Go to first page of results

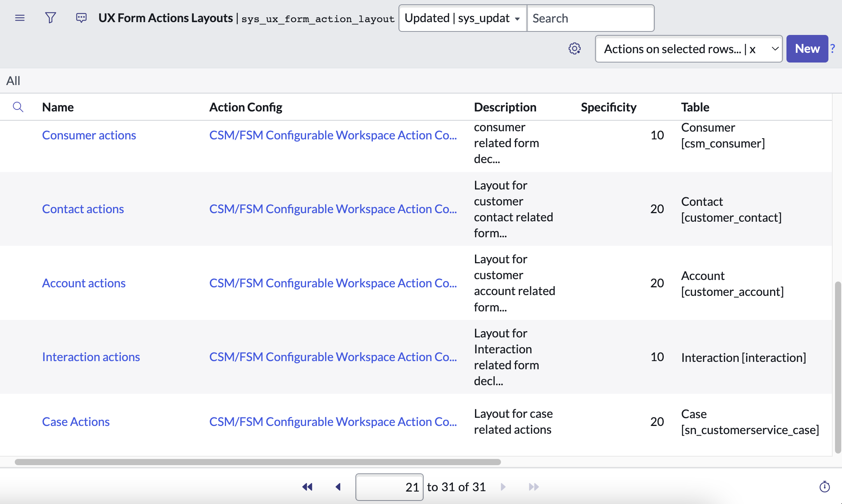tap(307, 487)
